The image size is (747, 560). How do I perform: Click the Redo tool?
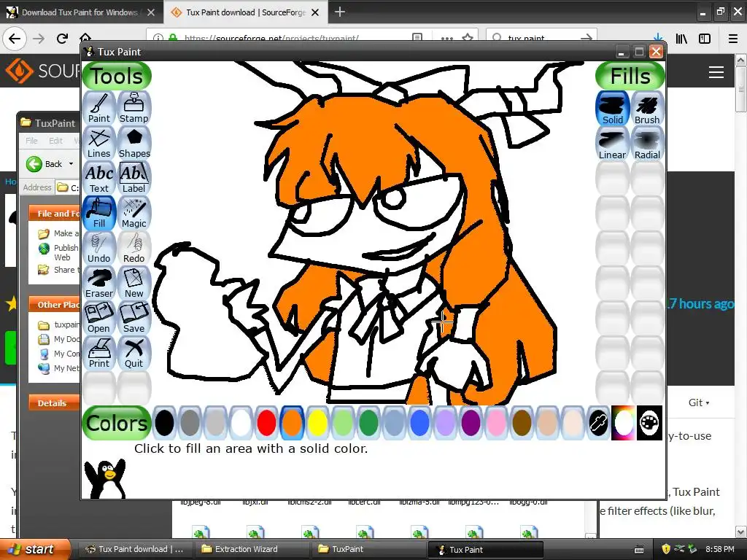click(134, 248)
